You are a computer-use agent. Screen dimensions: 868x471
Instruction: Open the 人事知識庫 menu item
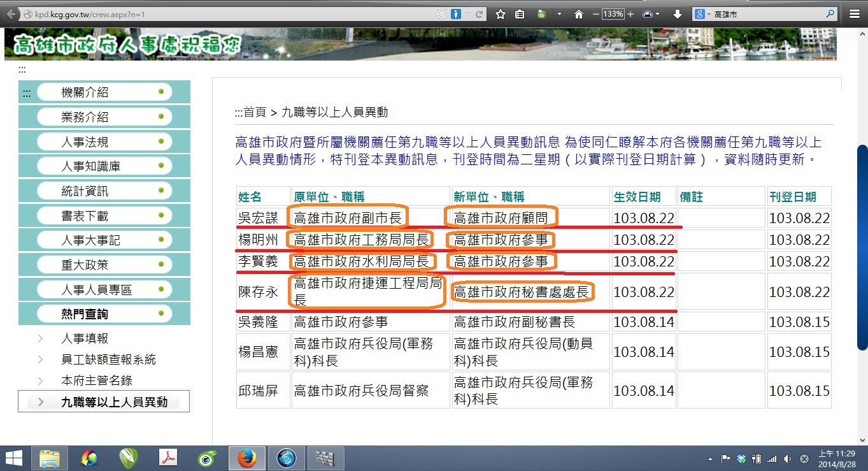pos(104,166)
